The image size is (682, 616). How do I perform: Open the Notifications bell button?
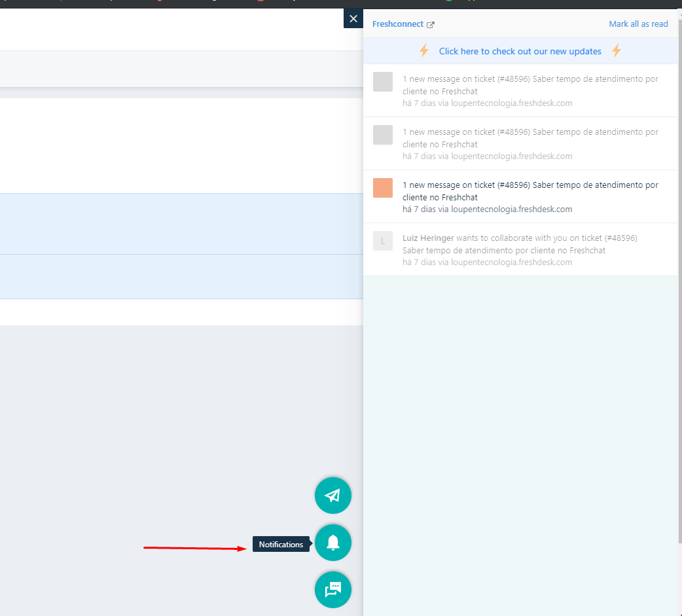333,543
